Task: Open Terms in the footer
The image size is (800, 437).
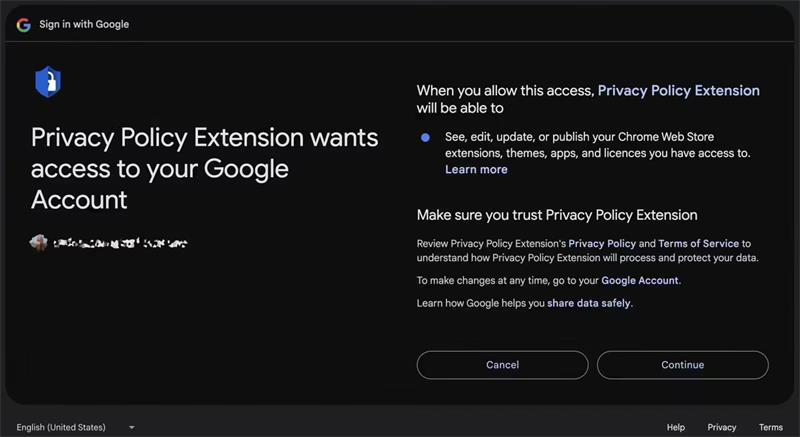Action: click(x=771, y=427)
